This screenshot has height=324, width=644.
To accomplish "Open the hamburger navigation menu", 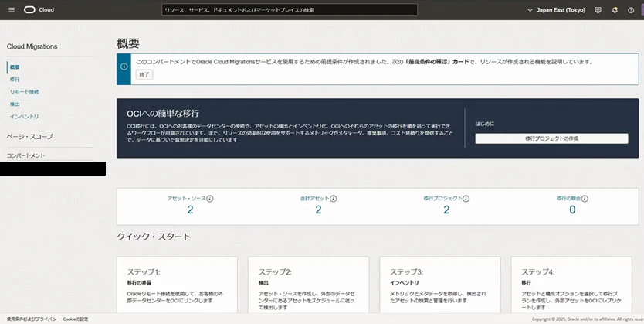I will tap(12, 10).
